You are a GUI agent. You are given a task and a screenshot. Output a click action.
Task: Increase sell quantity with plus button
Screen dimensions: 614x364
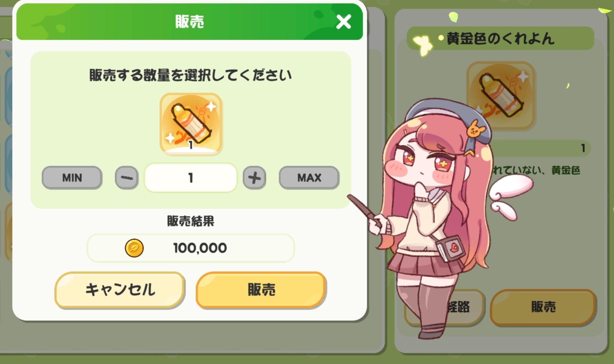(254, 178)
